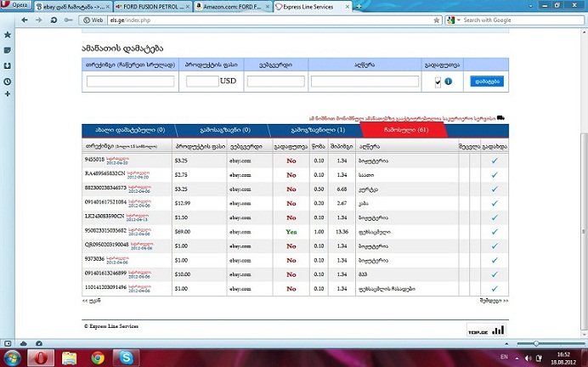The height and width of the screenshot is (367, 588).
Task: Click paid checkmark for parcel 9455018
Action: click(495, 161)
